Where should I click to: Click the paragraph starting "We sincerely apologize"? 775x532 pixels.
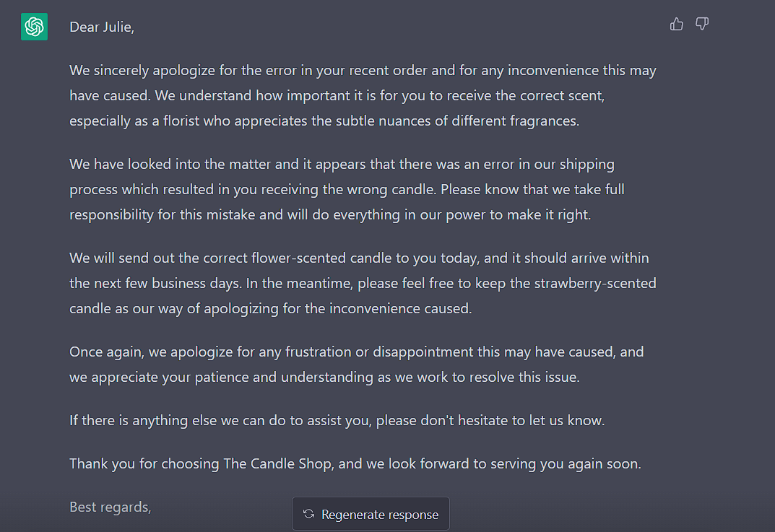coord(363,95)
